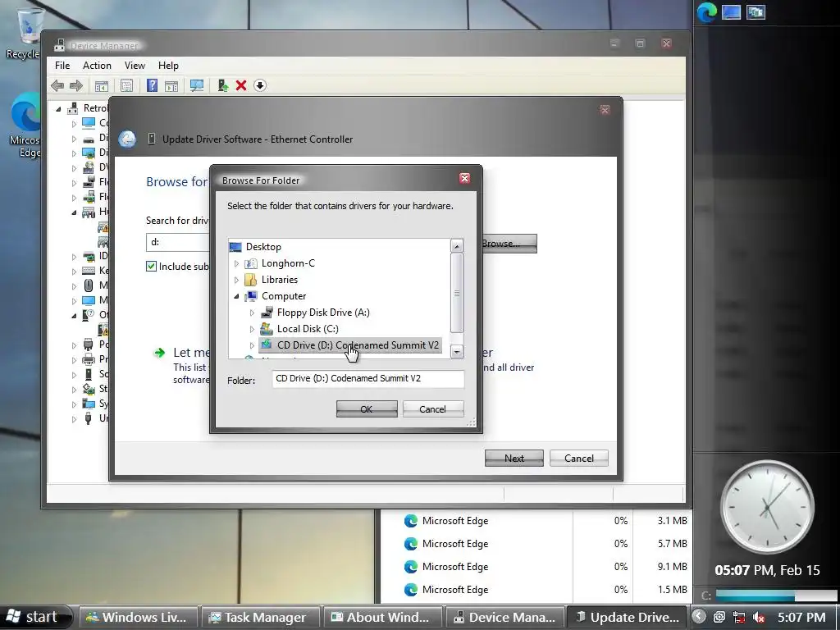Select Floppy Disk Drive (A:) in folder tree
This screenshot has width=840, height=630.
point(323,313)
